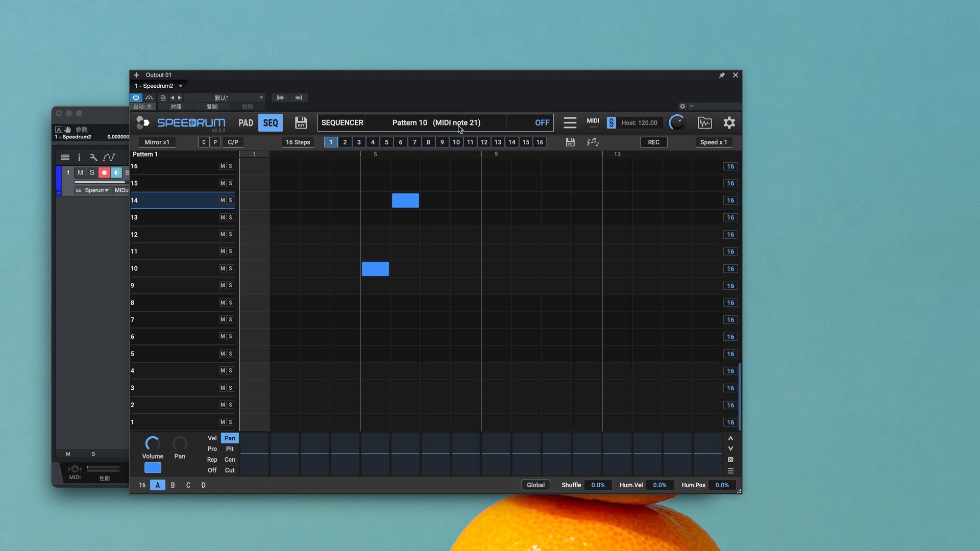This screenshot has height=551, width=980.
Task: Open the Speed x 1 dropdown
Action: tap(713, 142)
